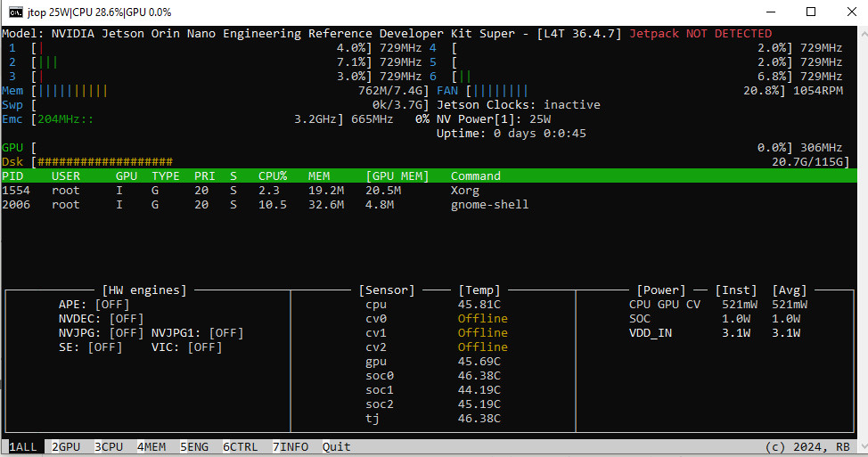Click the [GPU MEM] column header

[x=397, y=175]
